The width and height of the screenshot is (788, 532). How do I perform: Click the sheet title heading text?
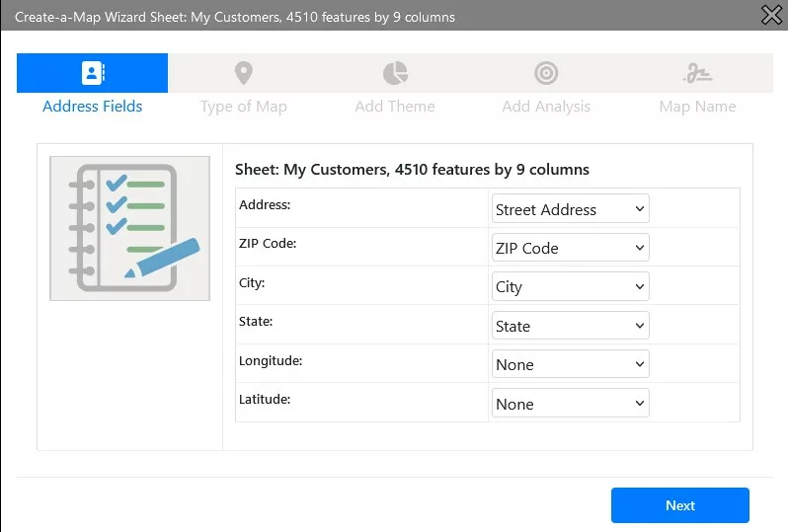click(x=412, y=170)
